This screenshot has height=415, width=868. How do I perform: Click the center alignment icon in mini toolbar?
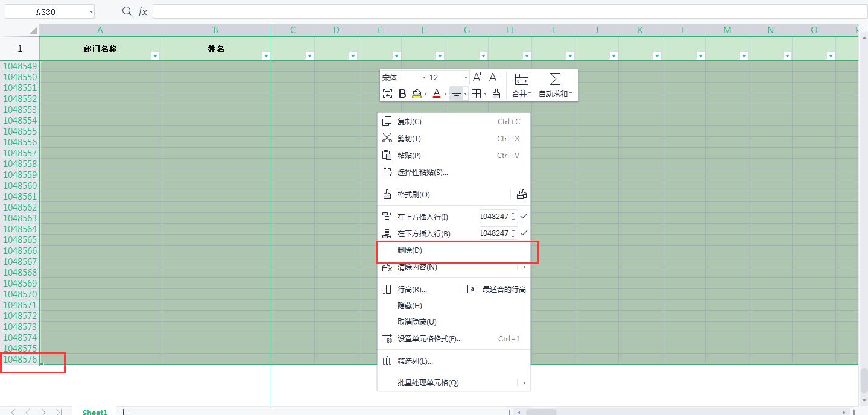457,93
